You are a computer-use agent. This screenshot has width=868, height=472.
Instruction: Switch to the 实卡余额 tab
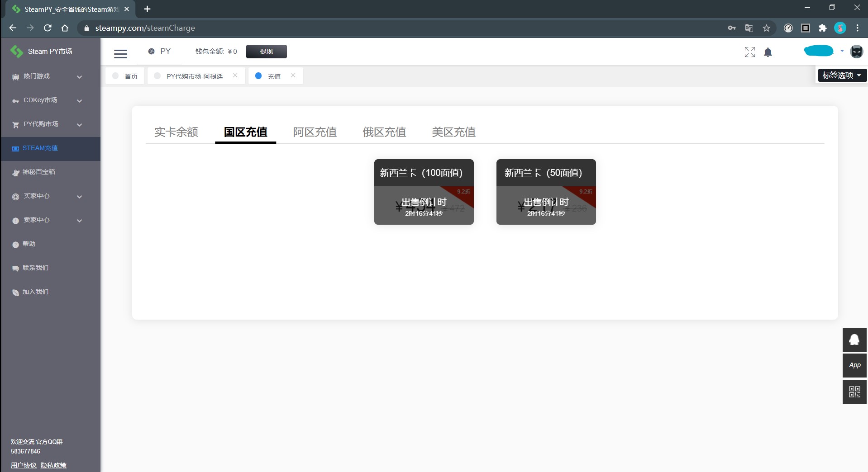(176, 132)
